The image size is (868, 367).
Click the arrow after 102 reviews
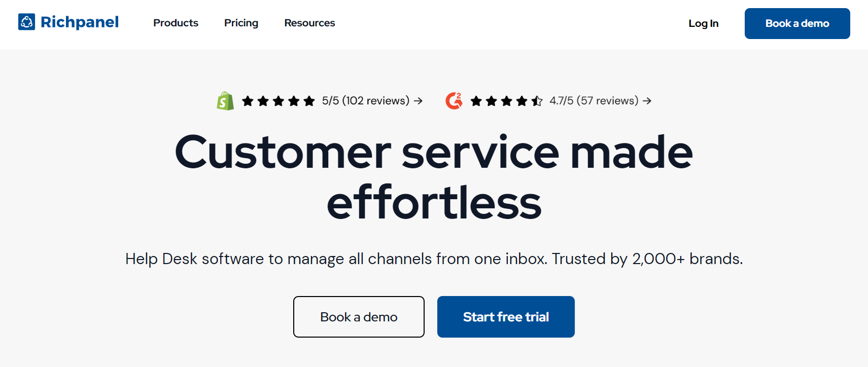(x=418, y=101)
